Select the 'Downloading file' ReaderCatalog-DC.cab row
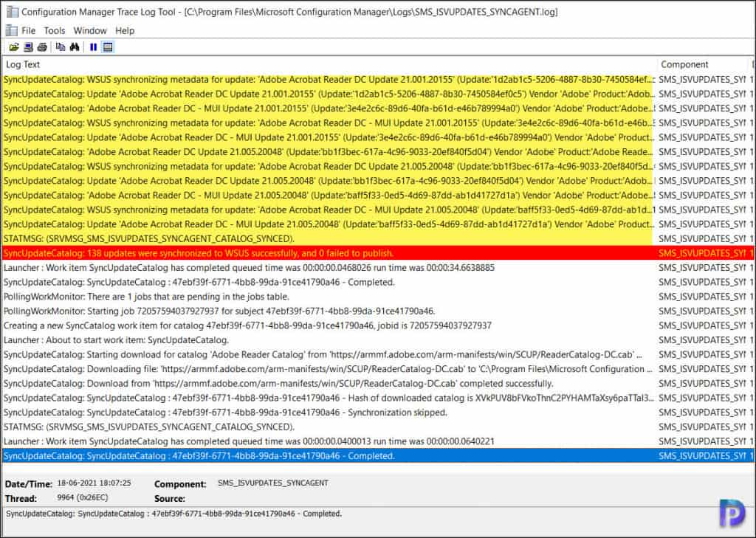The width and height of the screenshot is (756, 538). click(x=378, y=369)
